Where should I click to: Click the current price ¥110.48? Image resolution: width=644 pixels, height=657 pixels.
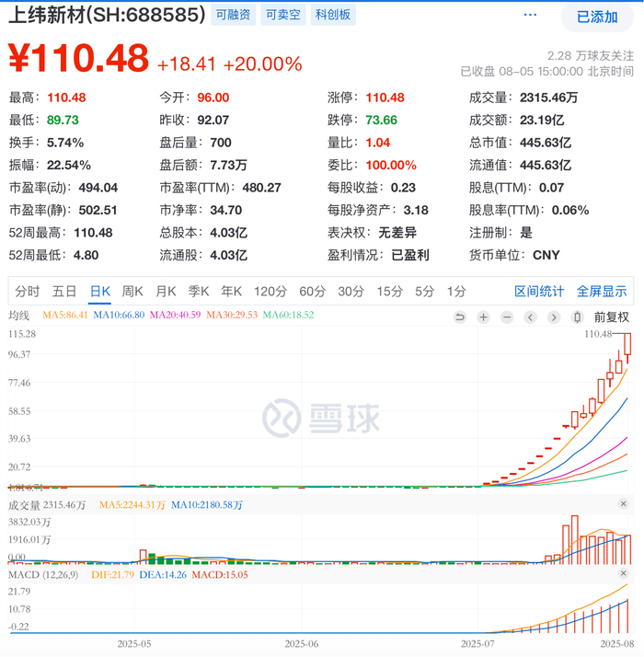click(x=78, y=58)
